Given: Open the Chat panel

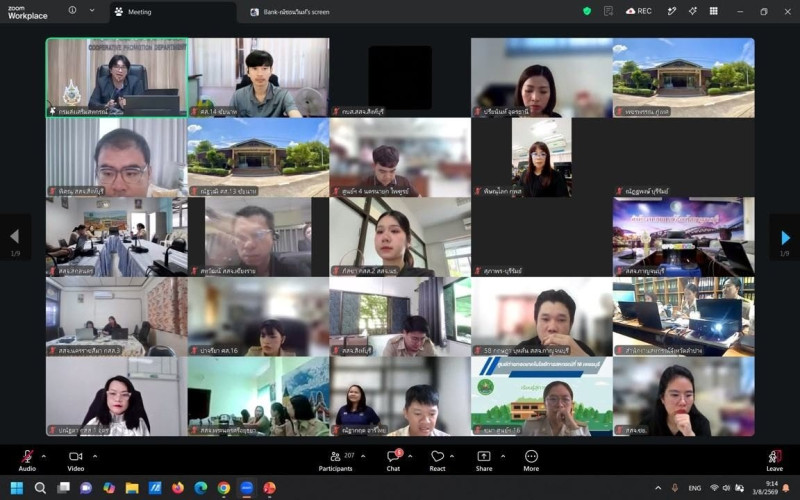Looking at the screenshot, I should point(393,460).
